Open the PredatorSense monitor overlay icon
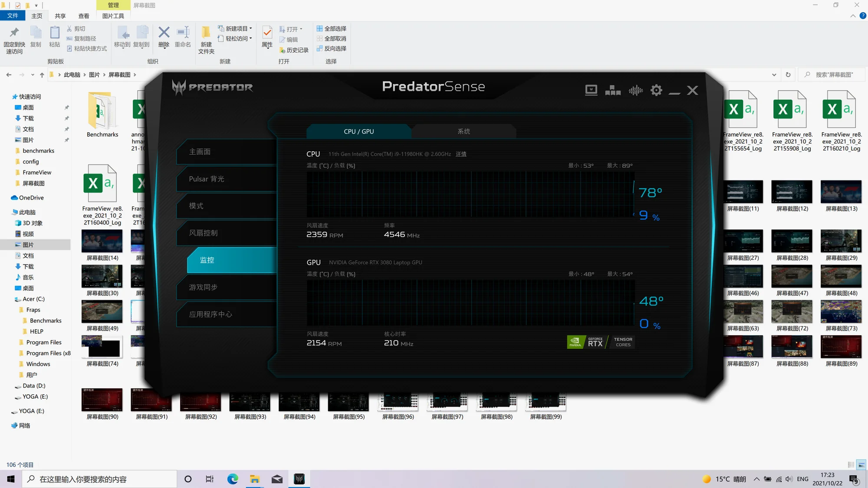Viewport: 868px width, 488px height. 591,90
